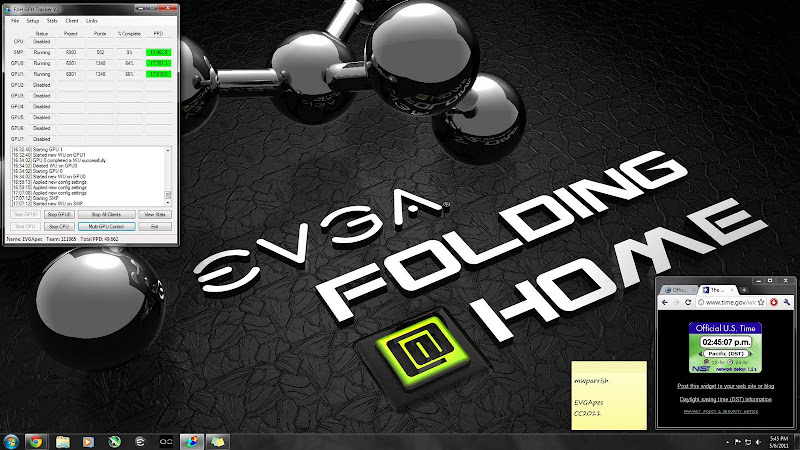Click the View Stats button
Viewport: 800px width, 450px height.
click(x=155, y=214)
